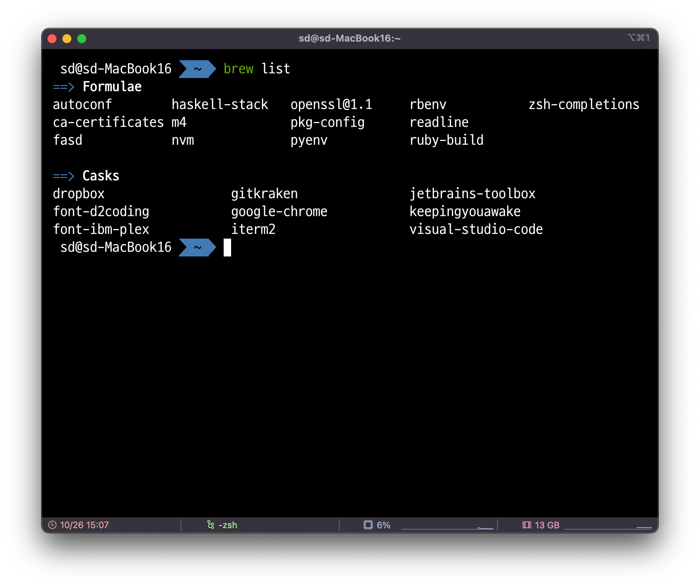Image resolution: width=700 pixels, height=588 pixels.
Task: Click openssl@1.1 in formulae list
Action: pos(331,104)
